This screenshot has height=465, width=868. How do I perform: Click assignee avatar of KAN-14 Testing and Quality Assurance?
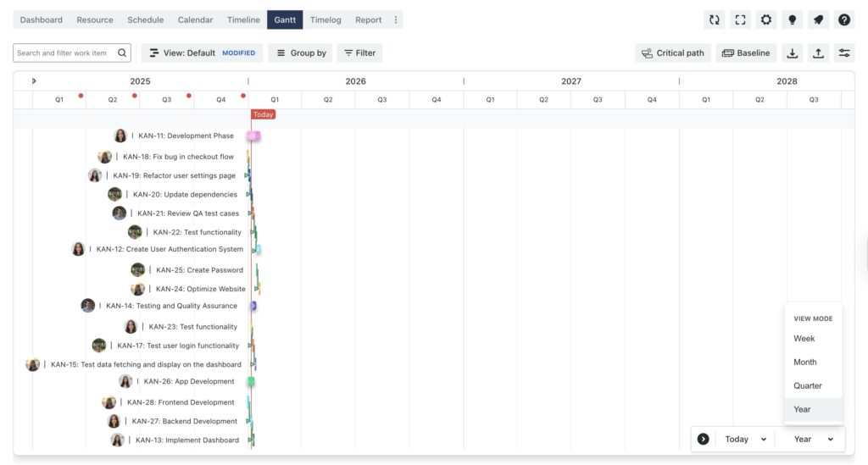click(x=87, y=305)
